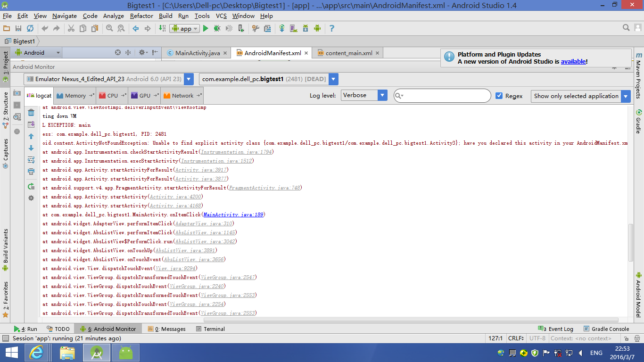Image resolution: width=644 pixels, height=362 pixels.
Task: Click the Help question mark icon
Action: 332,29
